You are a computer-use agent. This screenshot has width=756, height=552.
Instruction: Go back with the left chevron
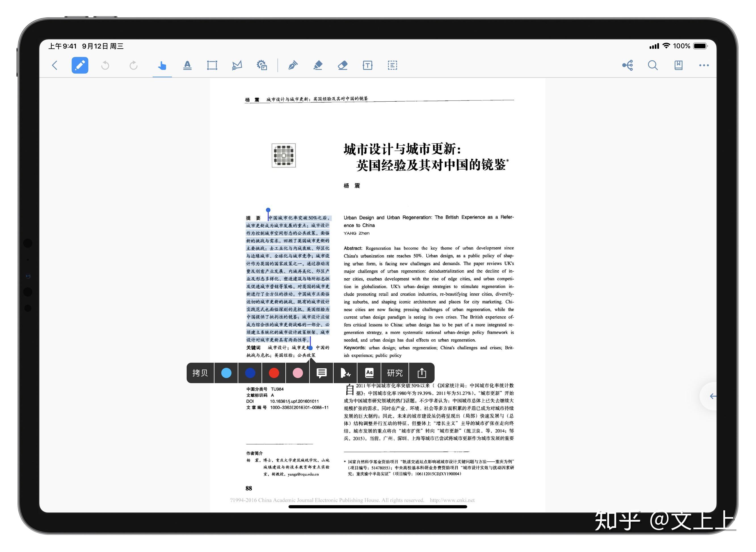tap(55, 65)
